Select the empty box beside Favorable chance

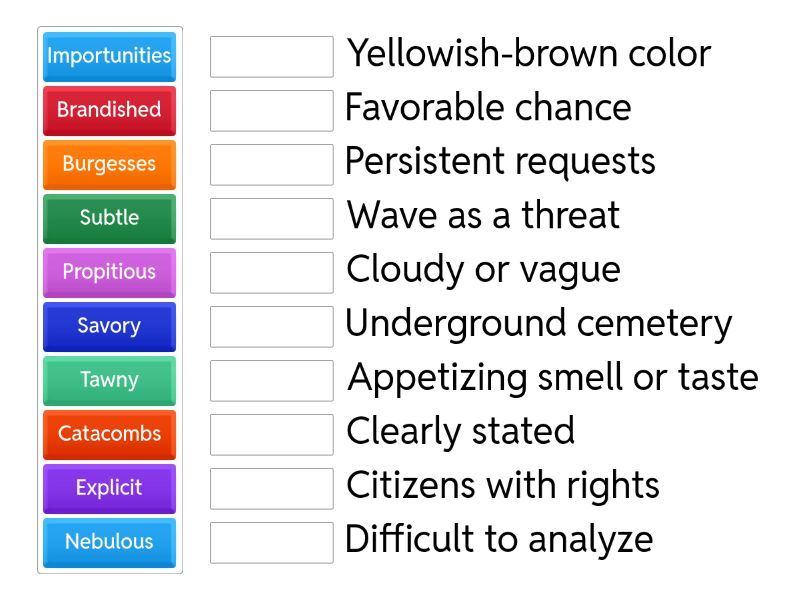pyautogui.click(x=271, y=110)
